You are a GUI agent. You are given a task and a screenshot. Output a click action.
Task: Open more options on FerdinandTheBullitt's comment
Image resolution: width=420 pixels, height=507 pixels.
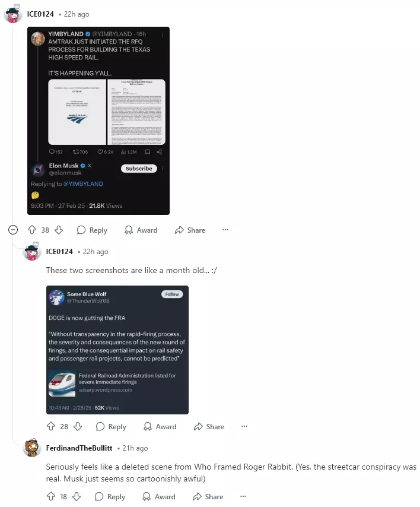tap(243, 496)
